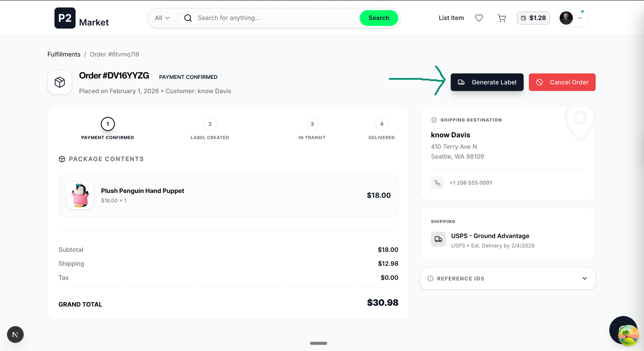Open the profile avatar dropdown menu
Screen dimensions: 644x351
[572, 18]
